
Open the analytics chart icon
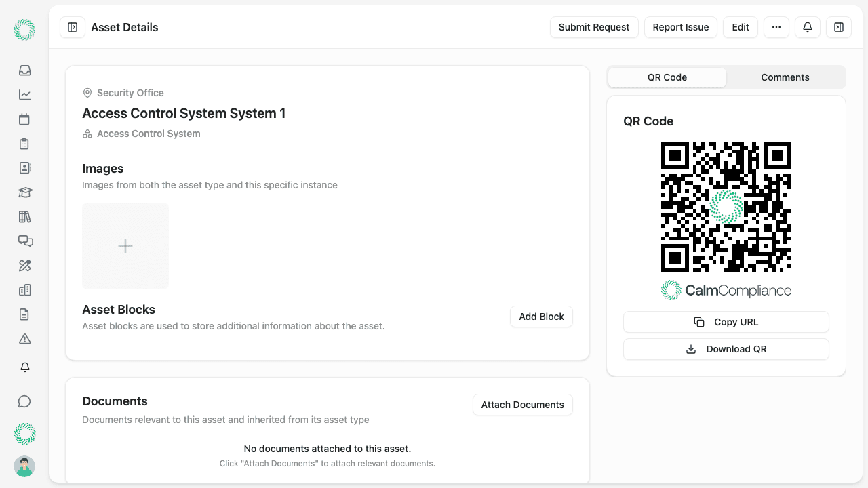[24, 94]
